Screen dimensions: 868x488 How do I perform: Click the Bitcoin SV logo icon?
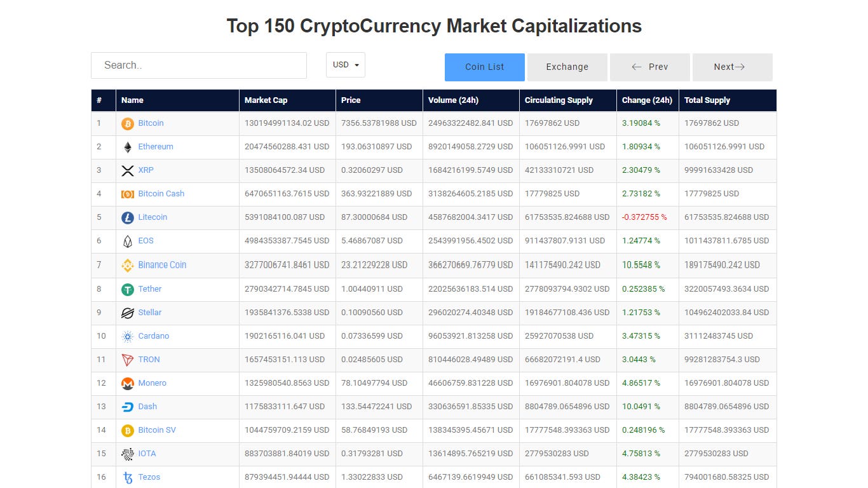point(128,430)
